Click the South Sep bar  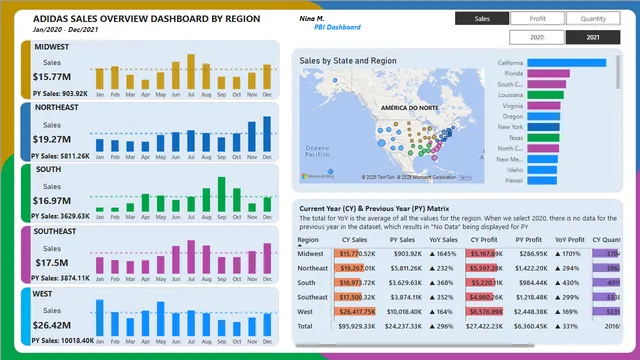(221, 194)
